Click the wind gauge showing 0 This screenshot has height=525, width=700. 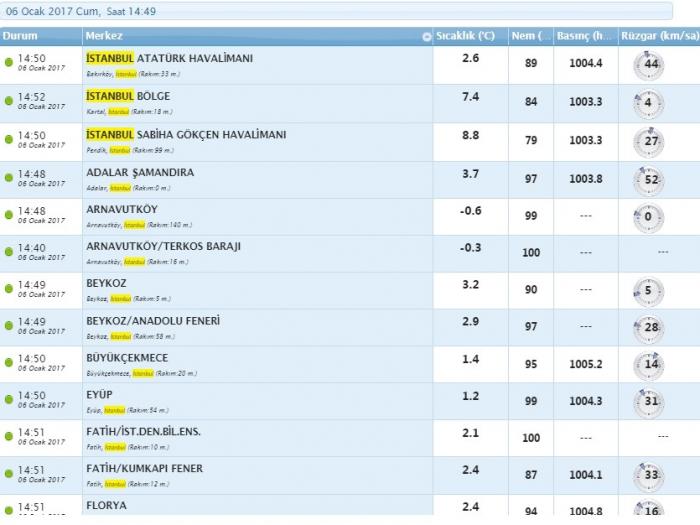click(649, 217)
